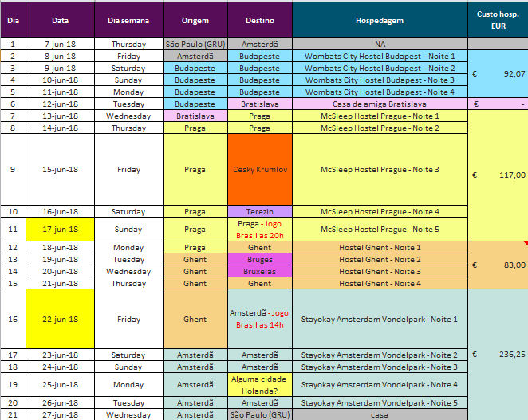Select the Praga - Jogo Brasil as 20h cell
Viewport: 528px width, 420px height.
click(x=259, y=230)
